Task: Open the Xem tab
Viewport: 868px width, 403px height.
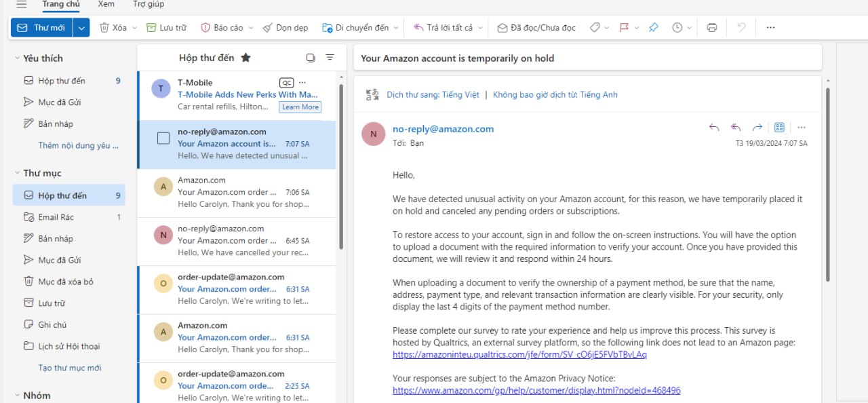Action: 106,5
